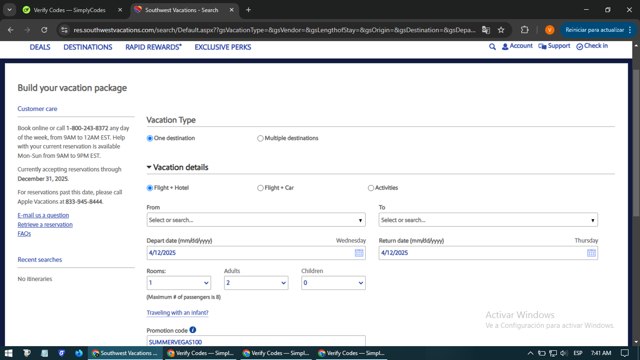
Task: View site information icon in address bar
Action: click(x=64, y=30)
